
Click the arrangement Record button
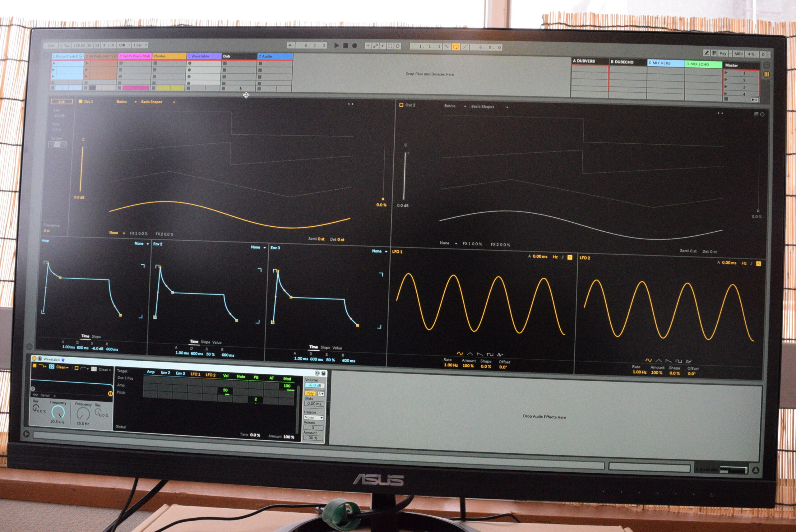point(354,46)
